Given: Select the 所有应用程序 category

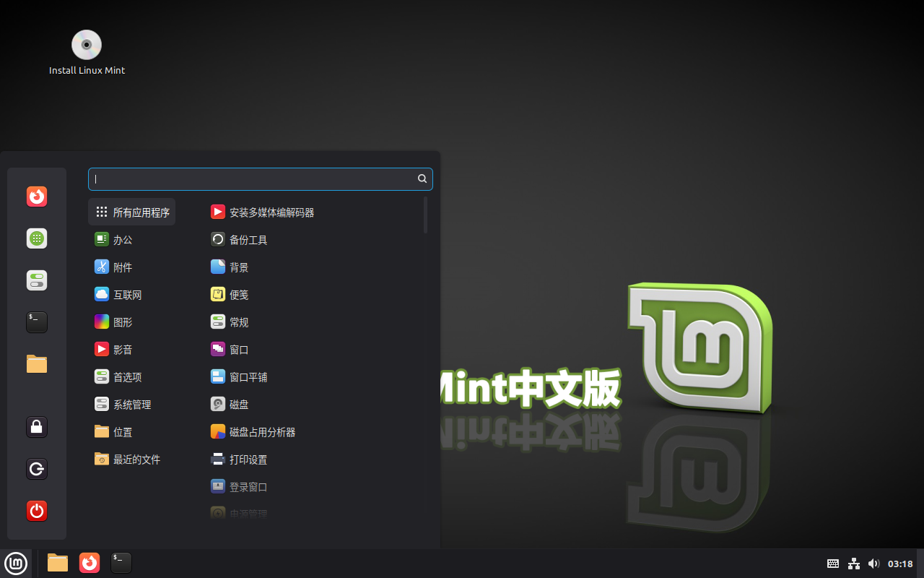Looking at the screenshot, I should click(x=132, y=212).
